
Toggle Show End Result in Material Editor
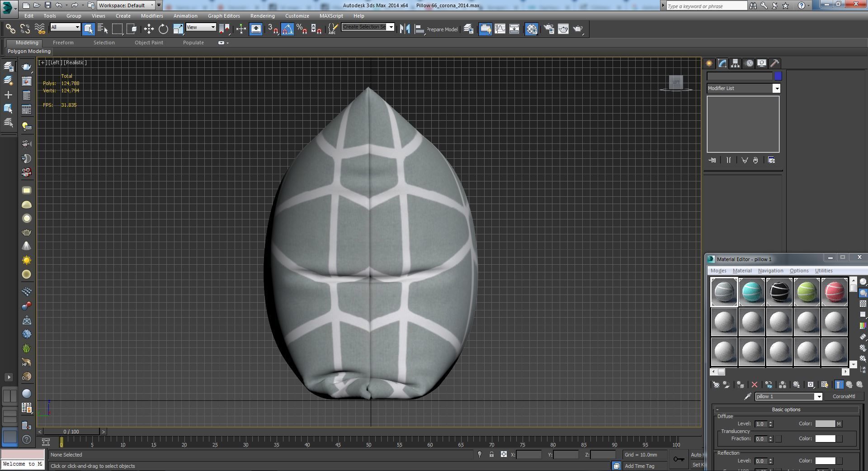click(839, 385)
